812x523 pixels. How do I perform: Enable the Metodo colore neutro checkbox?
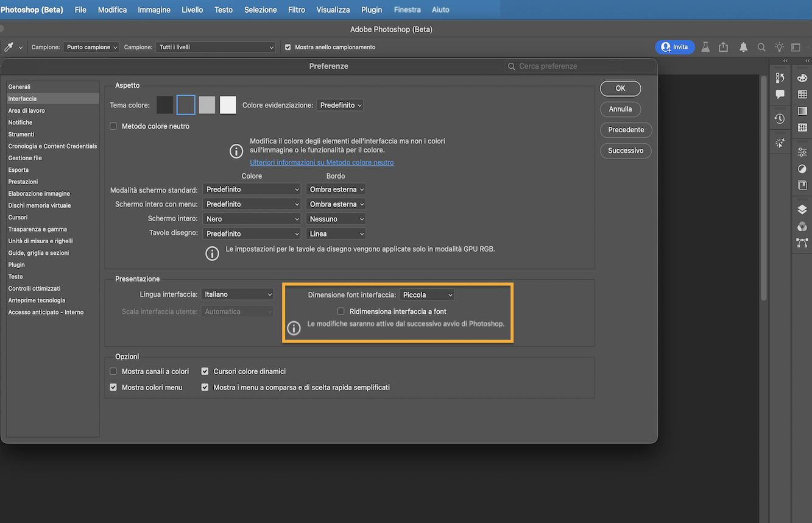click(113, 126)
